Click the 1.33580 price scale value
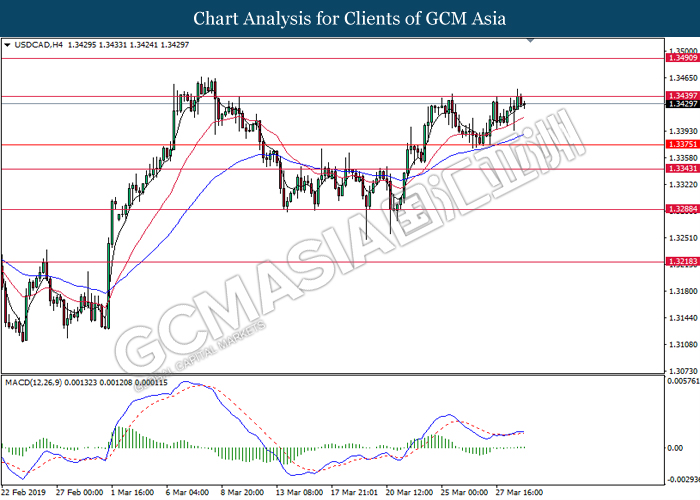Viewport: 700px width, 500px height. (683, 158)
